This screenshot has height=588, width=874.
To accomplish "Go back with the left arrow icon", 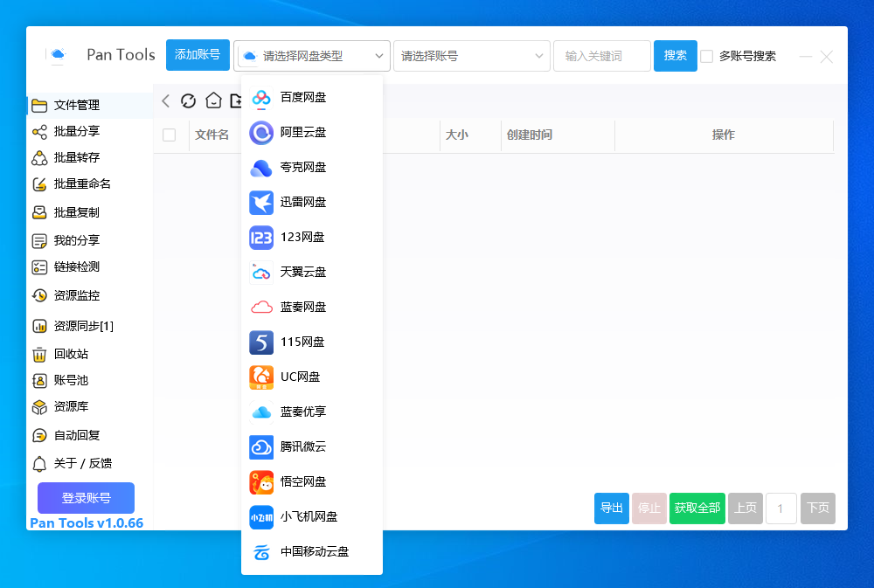I will 166,100.
